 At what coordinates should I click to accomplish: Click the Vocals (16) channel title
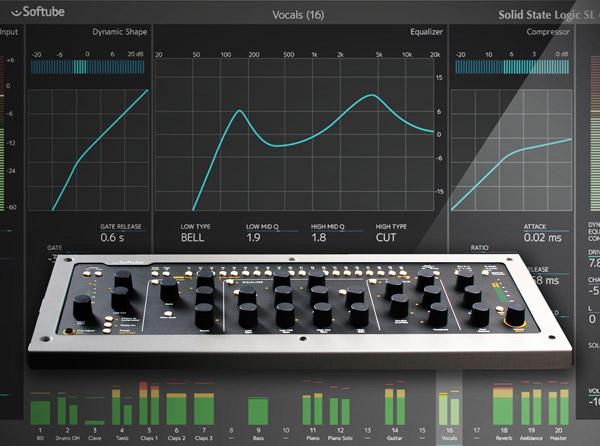[298, 15]
